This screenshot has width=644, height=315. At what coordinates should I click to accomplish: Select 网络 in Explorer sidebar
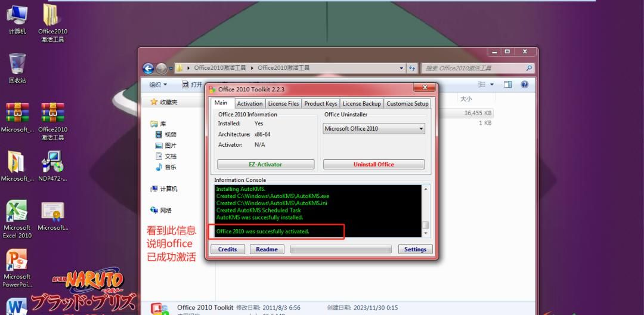coord(161,210)
